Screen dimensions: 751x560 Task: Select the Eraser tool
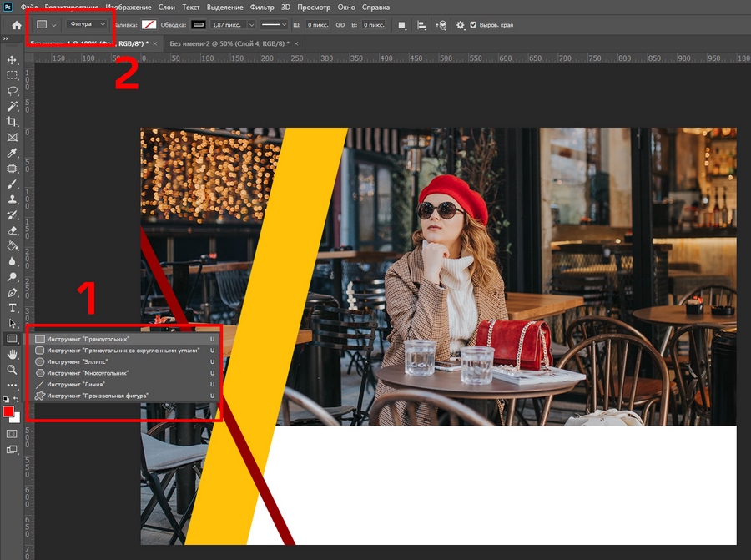[x=12, y=230]
